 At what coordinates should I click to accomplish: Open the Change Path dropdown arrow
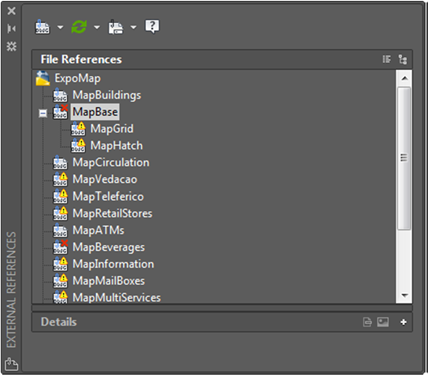(x=133, y=27)
